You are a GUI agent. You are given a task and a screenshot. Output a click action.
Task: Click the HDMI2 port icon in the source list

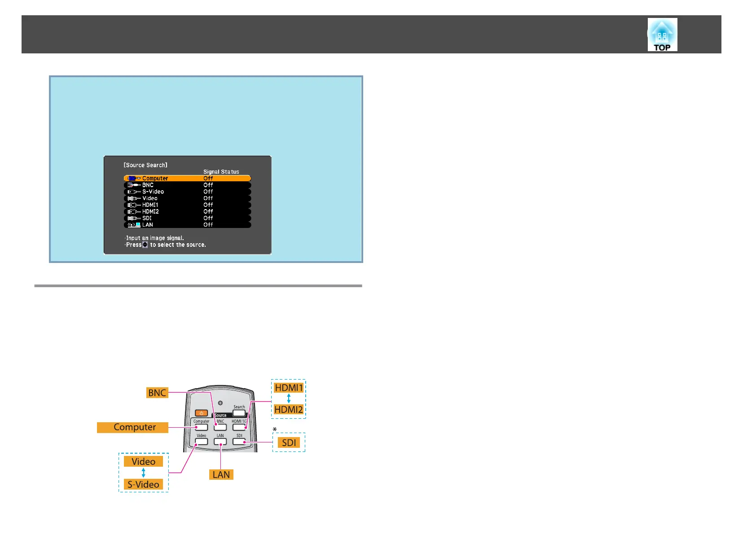(134, 211)
